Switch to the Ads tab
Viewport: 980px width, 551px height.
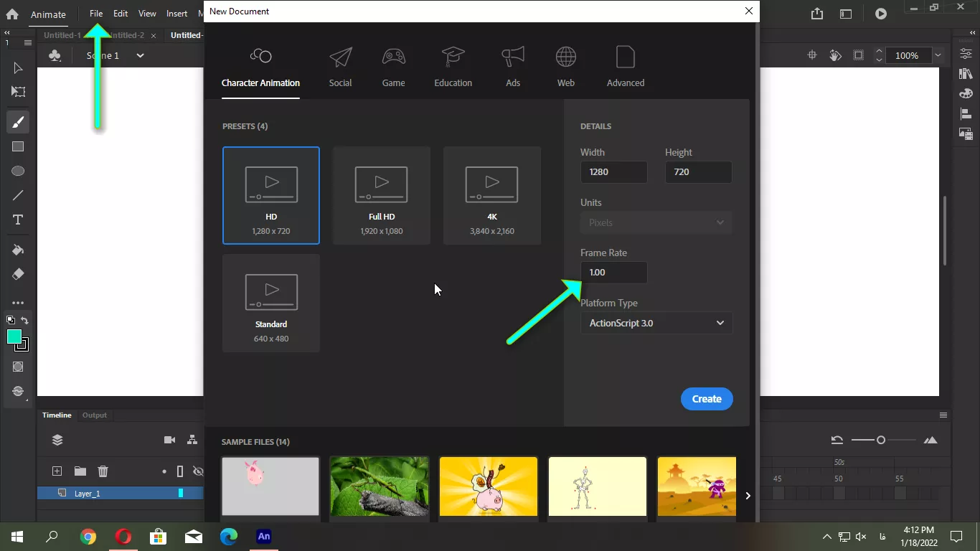513,67
